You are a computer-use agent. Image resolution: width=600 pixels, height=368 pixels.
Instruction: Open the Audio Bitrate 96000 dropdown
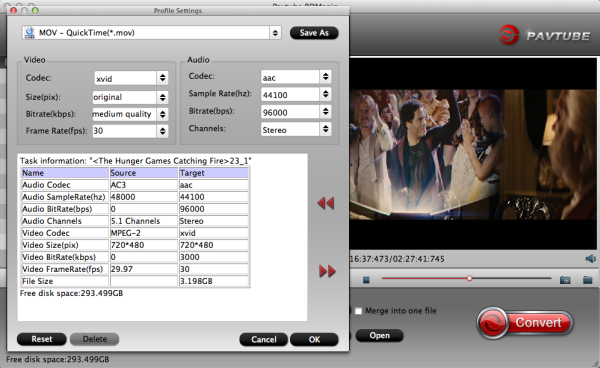pos(296,112)
